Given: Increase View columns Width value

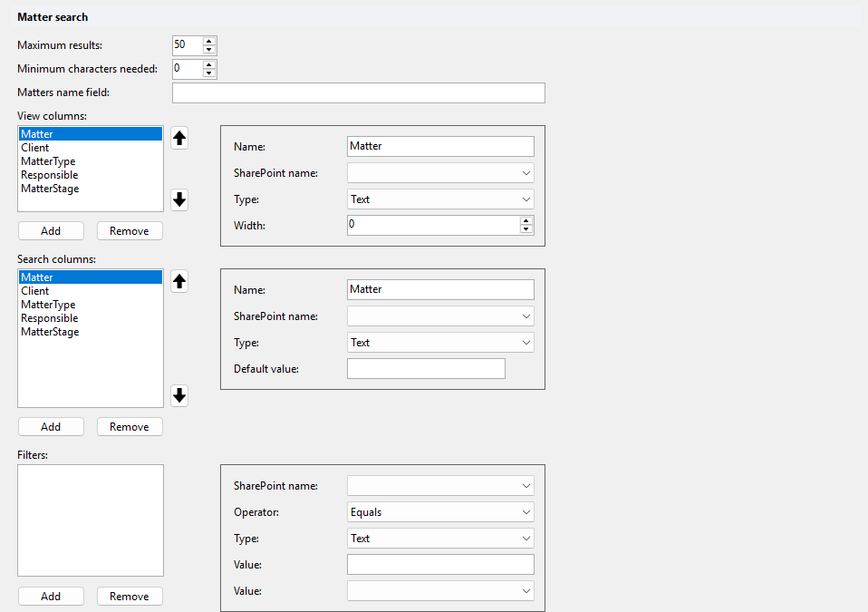Looking at the screenshot, I should (526, 221).
